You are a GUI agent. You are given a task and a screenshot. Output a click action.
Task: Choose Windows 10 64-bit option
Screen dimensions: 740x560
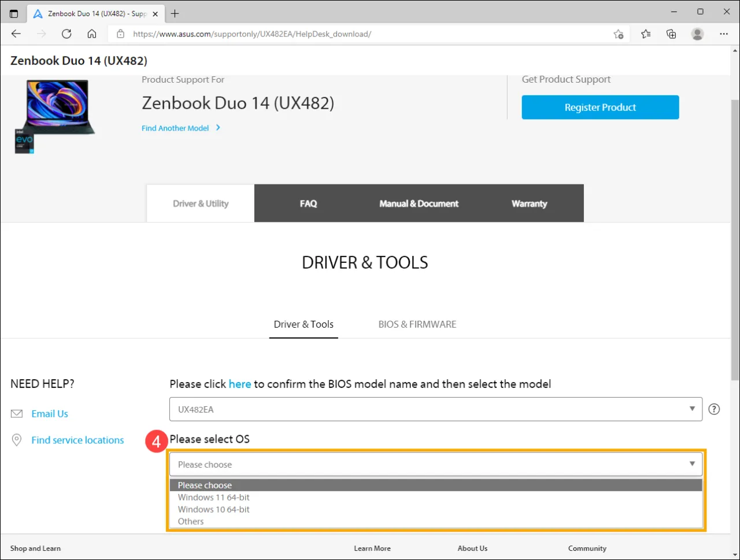[x=214, y=510]
